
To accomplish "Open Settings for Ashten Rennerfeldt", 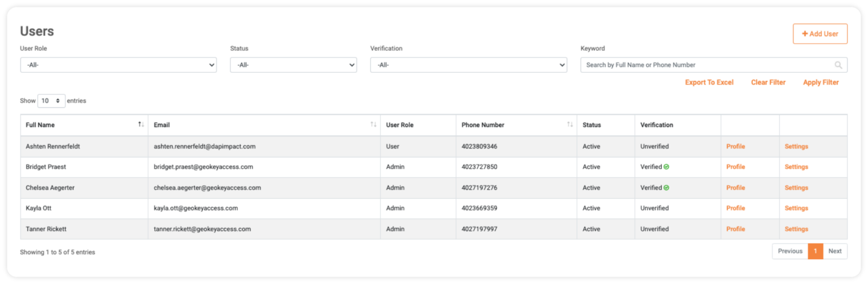I will click(796, 146).
